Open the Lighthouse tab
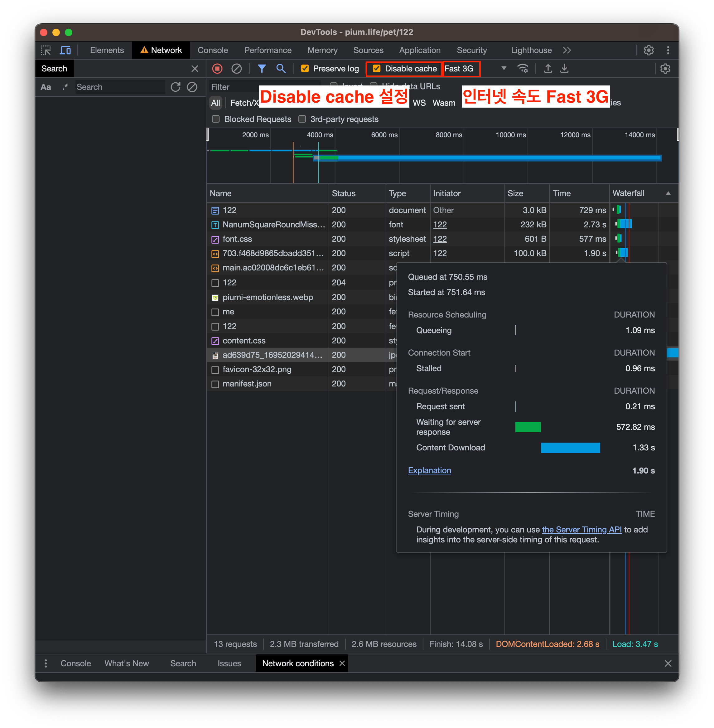 531,50
